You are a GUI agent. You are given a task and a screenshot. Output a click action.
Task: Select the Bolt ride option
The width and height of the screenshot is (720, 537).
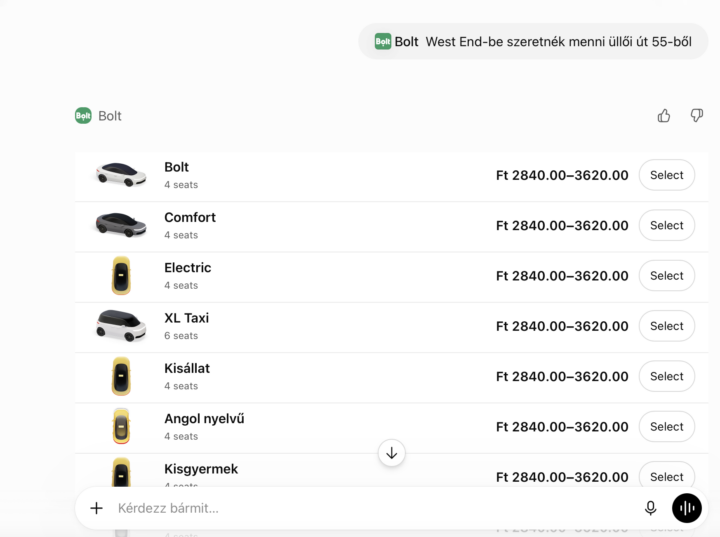click(x=667, y=175)
